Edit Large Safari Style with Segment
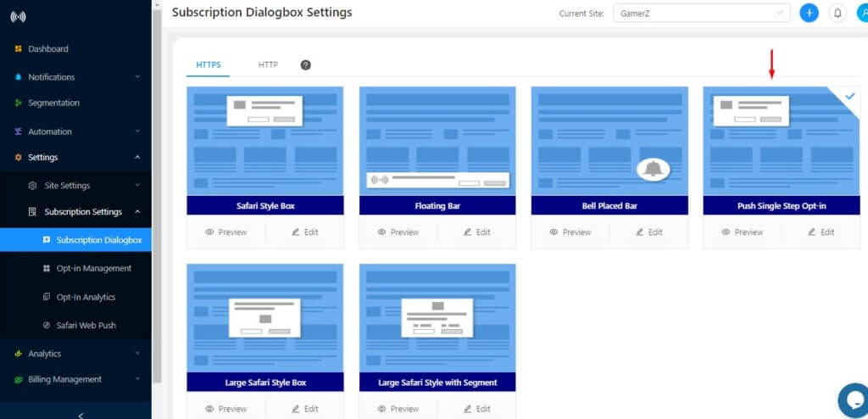 click(x=477, y=409)
